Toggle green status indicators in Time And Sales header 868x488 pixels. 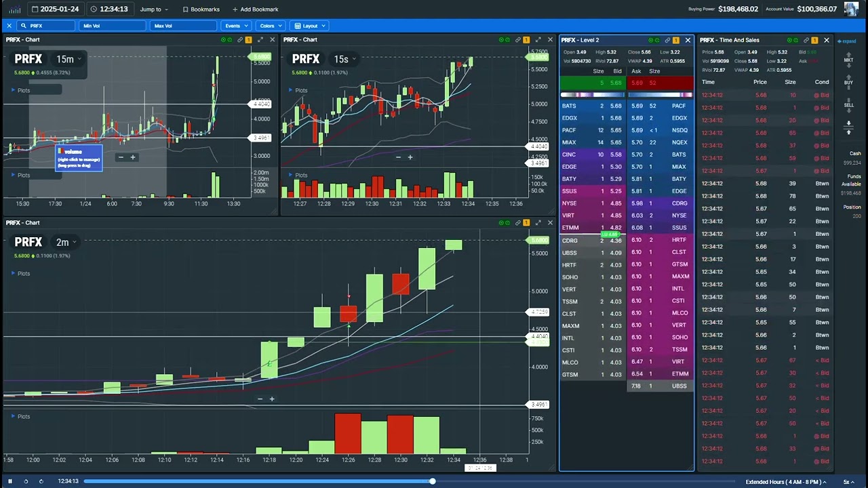793,40
